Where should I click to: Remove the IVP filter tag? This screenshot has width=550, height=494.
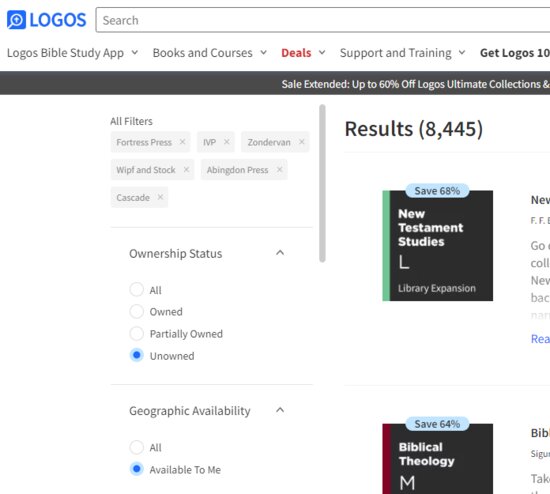[227, 142]
